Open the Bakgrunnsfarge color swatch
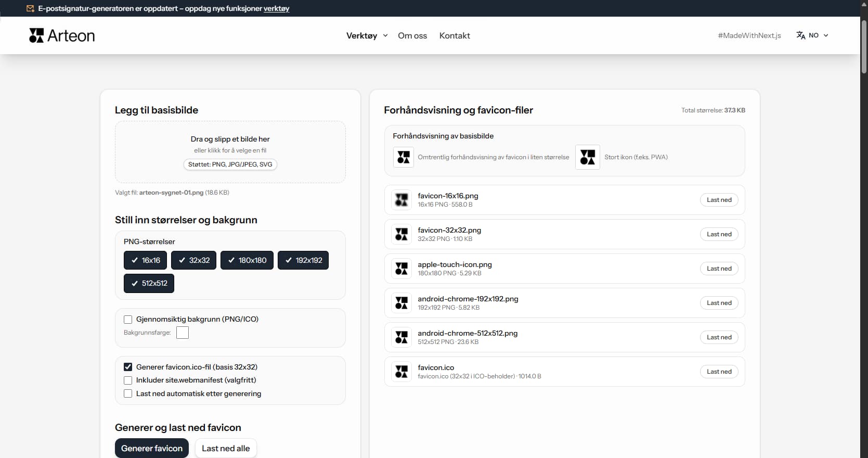Image resolution: width=868 pixels, height=458 pixels. (x=183, y=333)
